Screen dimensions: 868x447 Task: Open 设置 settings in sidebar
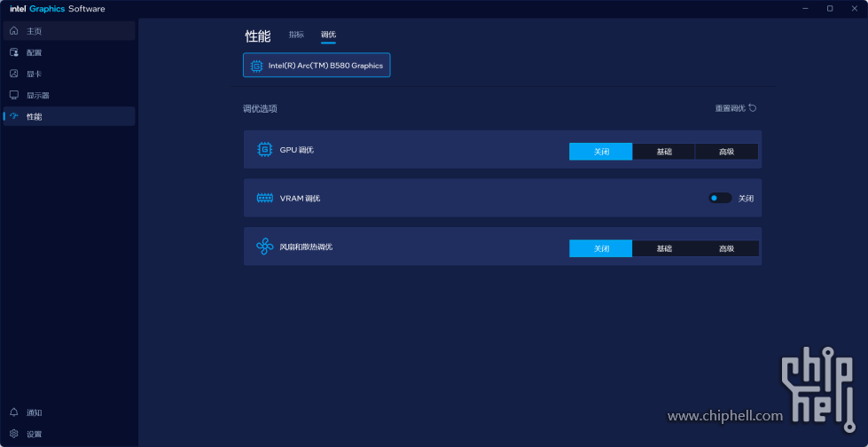[x=69, y=435]
